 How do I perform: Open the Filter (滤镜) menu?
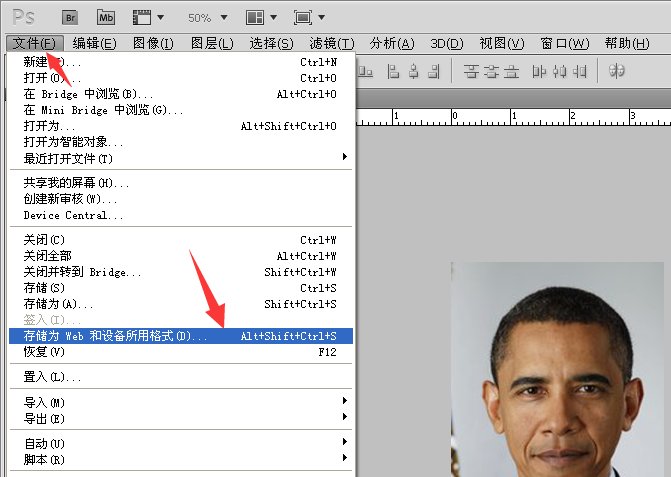(332, 43)
